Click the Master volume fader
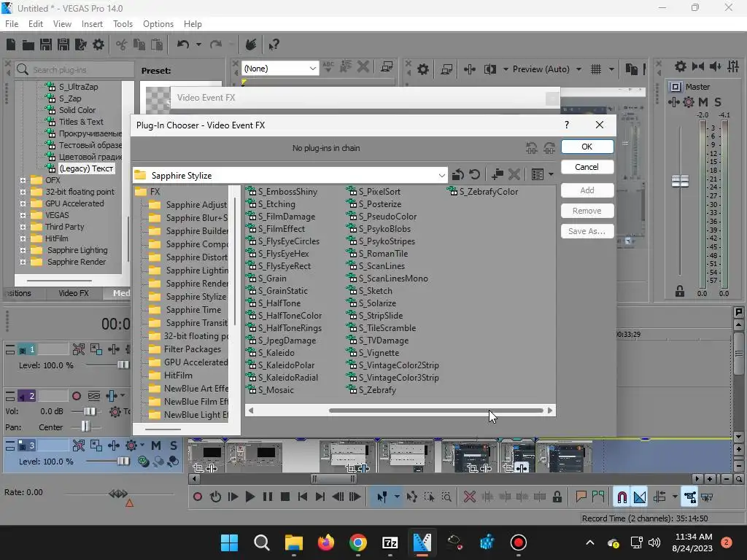The image size is (747, 560). click(x=680, y=181)
